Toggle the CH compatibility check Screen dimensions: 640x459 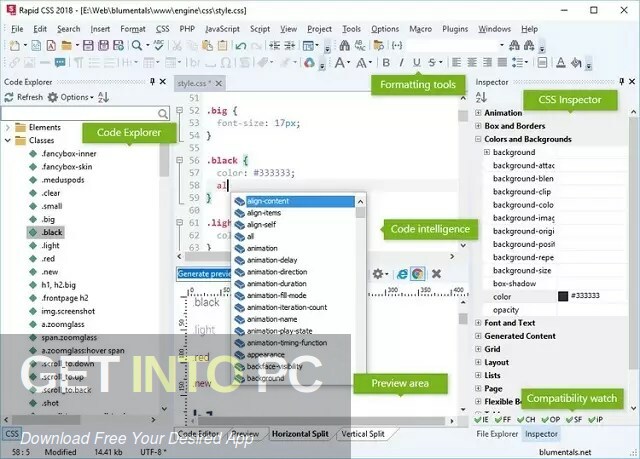click(x=527, y=419)
